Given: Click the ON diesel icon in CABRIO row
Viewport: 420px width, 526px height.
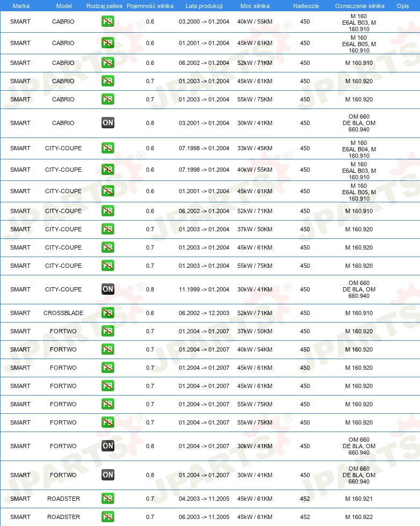Looking at the screenshot, I should point(108,123).
